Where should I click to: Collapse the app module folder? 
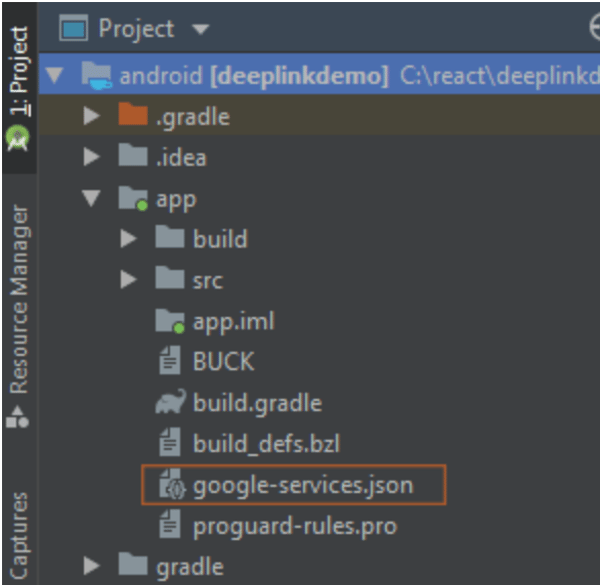point(92,199)
